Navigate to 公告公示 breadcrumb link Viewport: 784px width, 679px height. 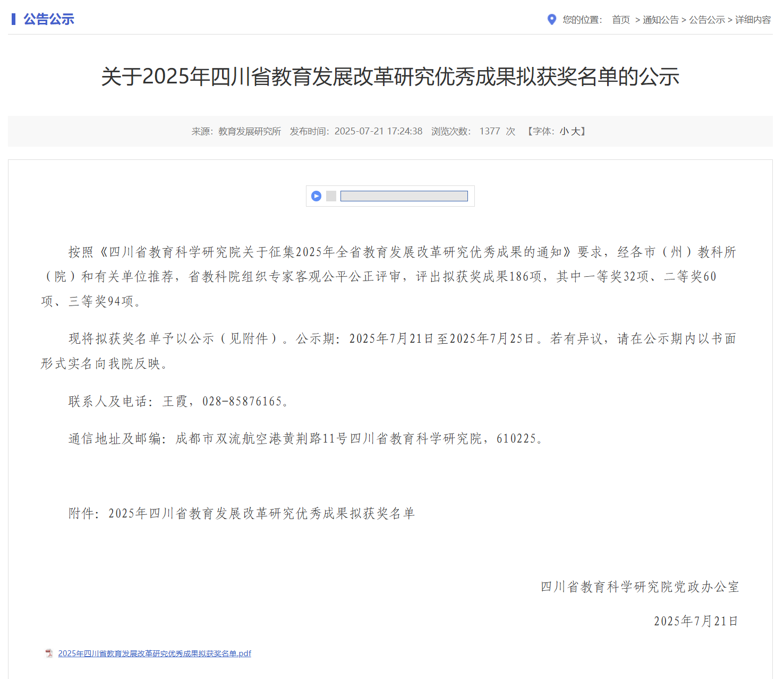pyautogui.click(x=706, y=20)
